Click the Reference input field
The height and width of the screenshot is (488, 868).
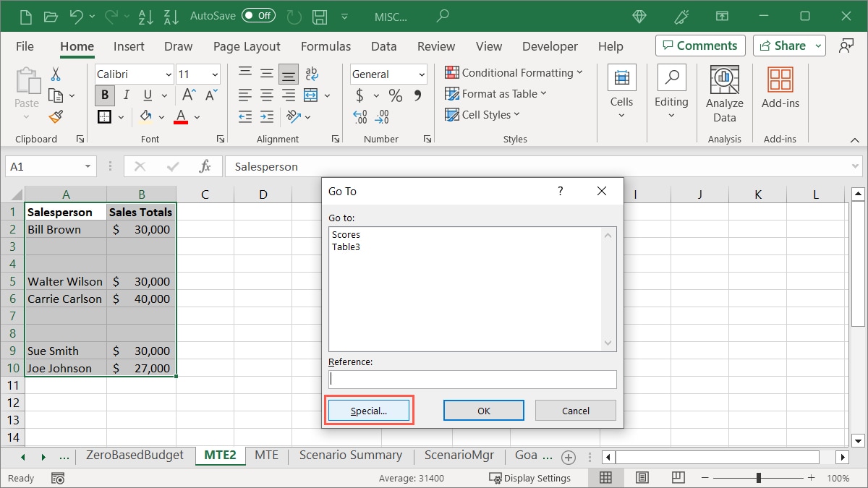[472, 379]
